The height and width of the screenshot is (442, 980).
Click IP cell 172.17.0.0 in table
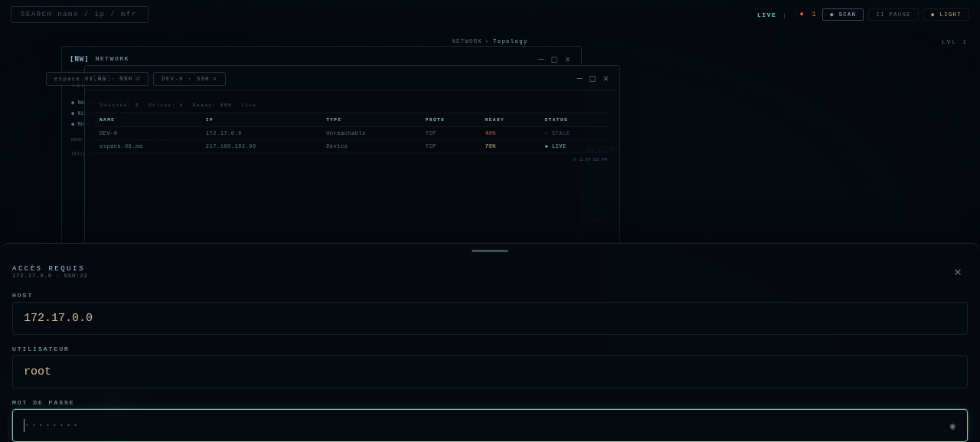224,133
